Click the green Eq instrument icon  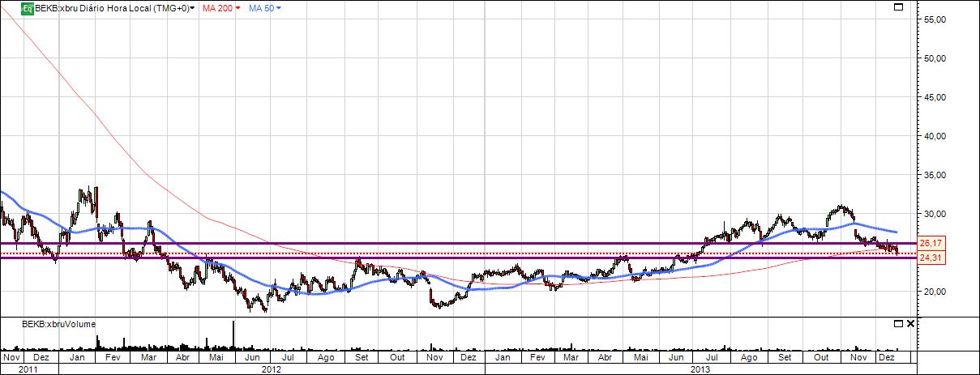[x=26, y=8]
